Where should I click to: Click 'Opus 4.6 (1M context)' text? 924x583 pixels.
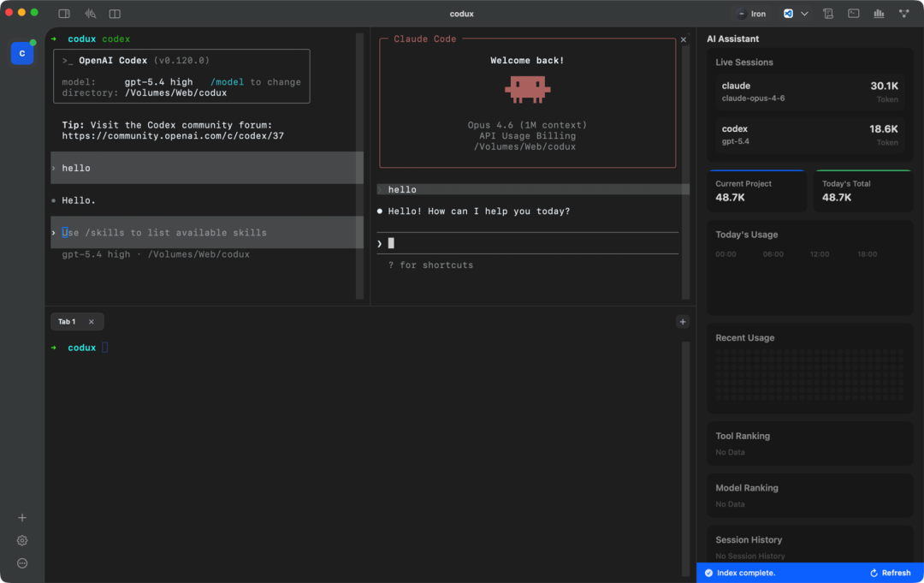coord(527,125)
